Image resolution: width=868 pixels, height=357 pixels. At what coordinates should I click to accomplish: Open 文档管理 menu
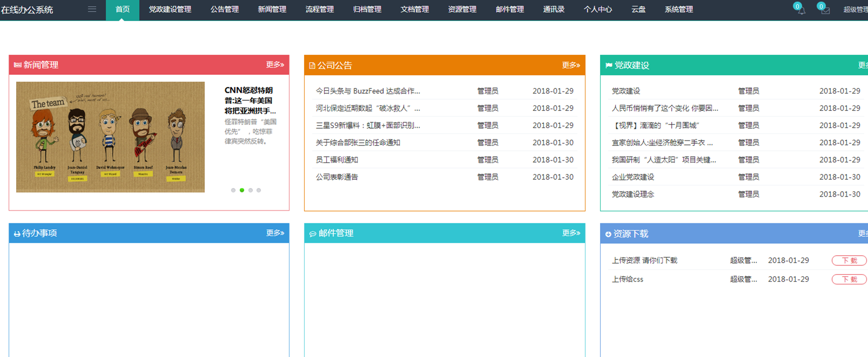415,10
